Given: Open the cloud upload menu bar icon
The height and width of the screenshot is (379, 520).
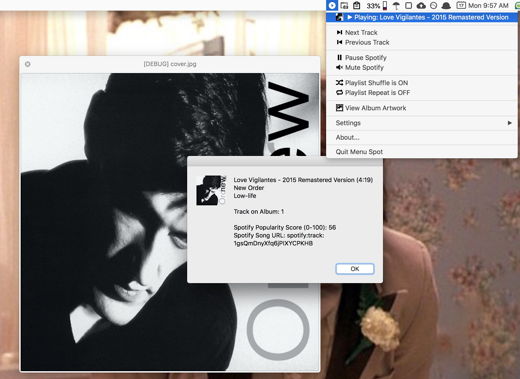Looking at the screenshot, I should (x=421, y=6).
